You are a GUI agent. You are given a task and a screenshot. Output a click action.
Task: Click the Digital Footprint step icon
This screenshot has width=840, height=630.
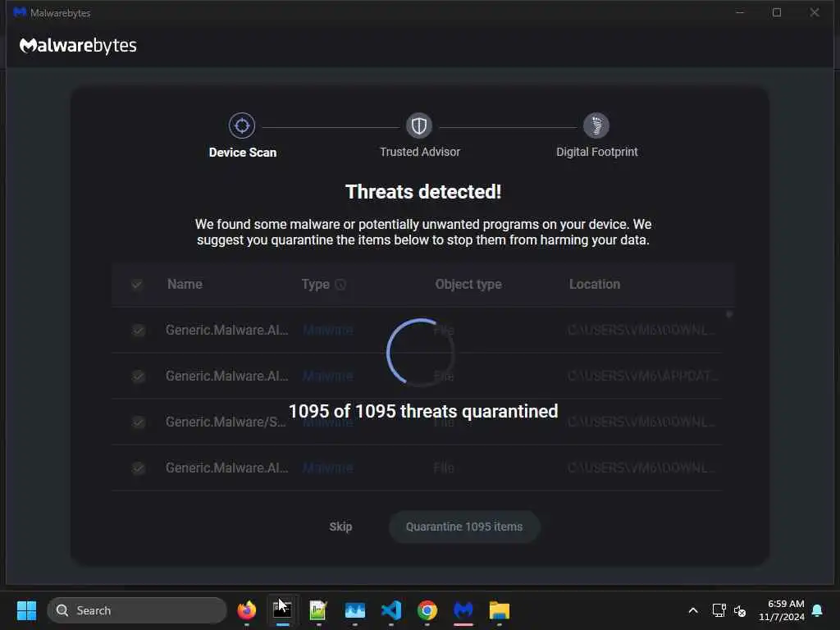click(x=596, y=126)
